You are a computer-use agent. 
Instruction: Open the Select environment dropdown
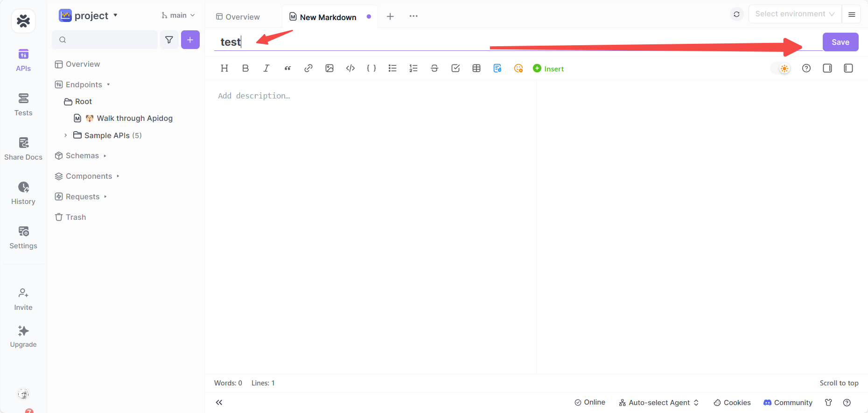tap(795, 14)
